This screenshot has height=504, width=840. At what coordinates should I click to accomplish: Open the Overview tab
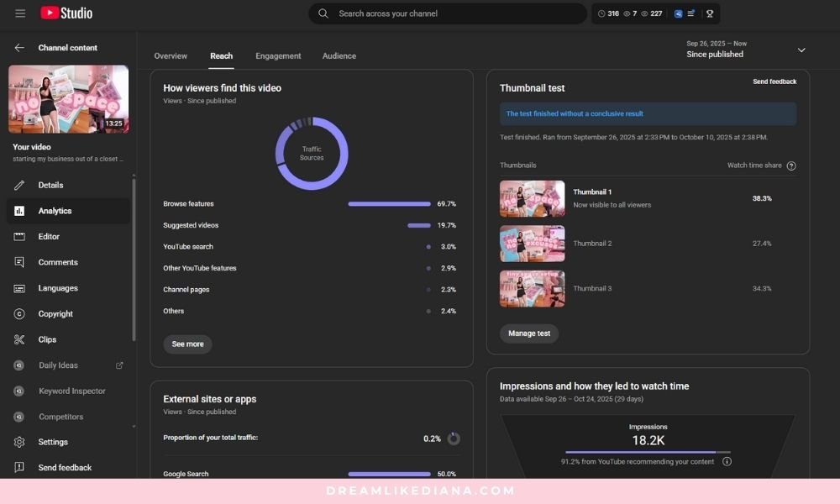[x=171, y=55]
